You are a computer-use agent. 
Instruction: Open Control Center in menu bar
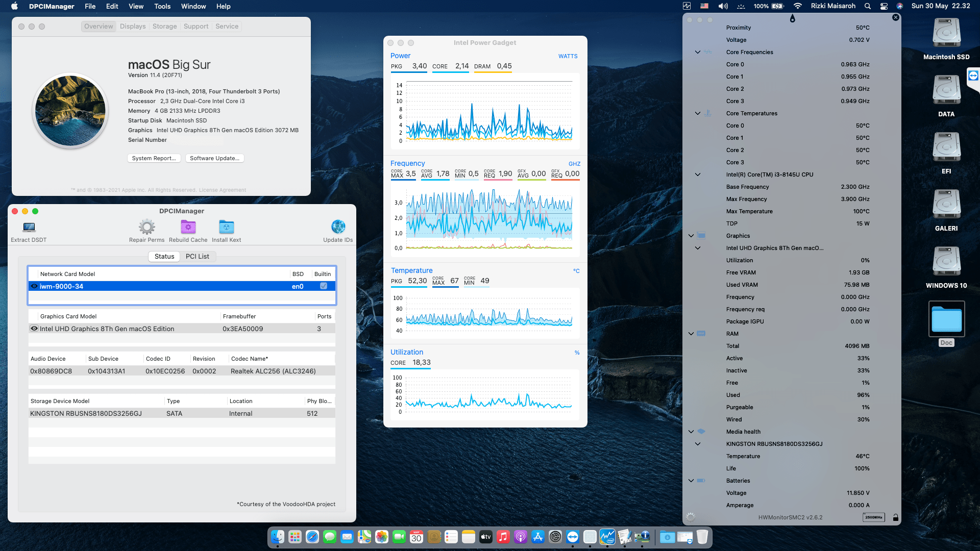(884, 6)
